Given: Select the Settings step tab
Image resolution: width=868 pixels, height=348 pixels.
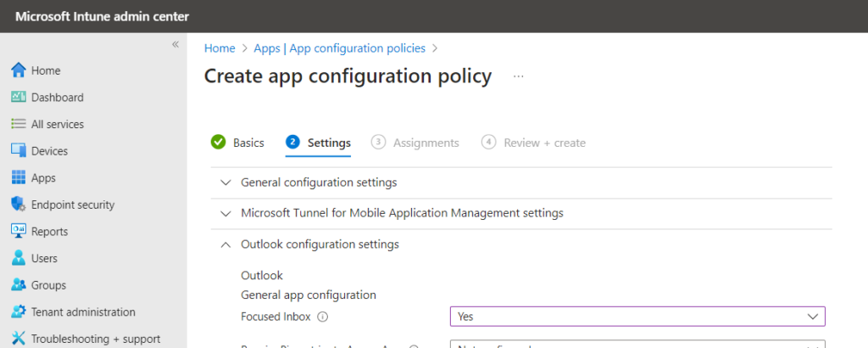Looking at the screenshot, I should click(x=319, y=143).
